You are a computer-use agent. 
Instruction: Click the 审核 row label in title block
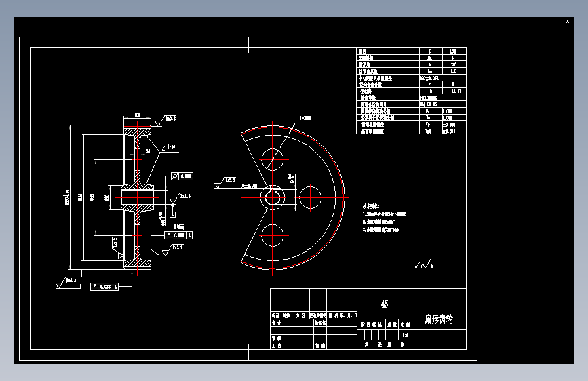click(277, 338)
